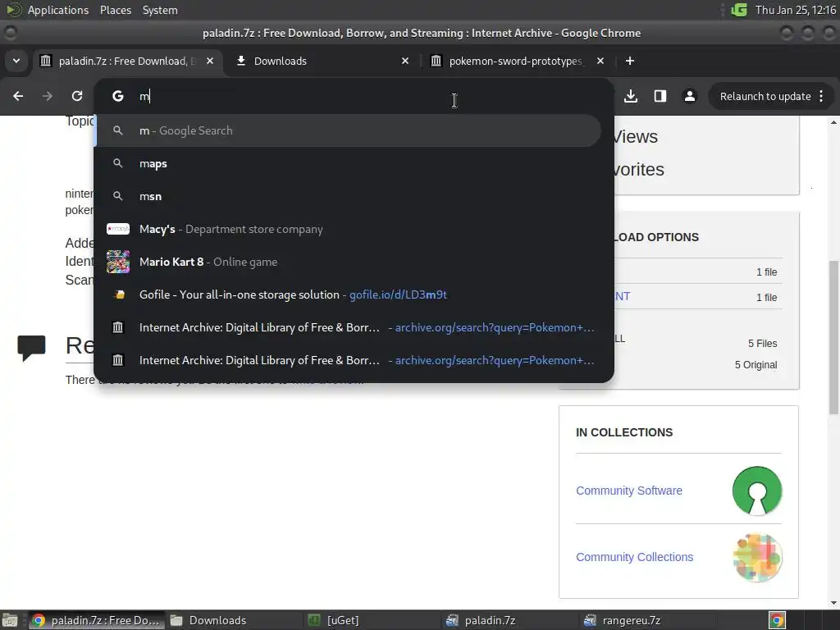The image size is (840, 630).
Task: Open the System menu
Action: click(160, 10)
